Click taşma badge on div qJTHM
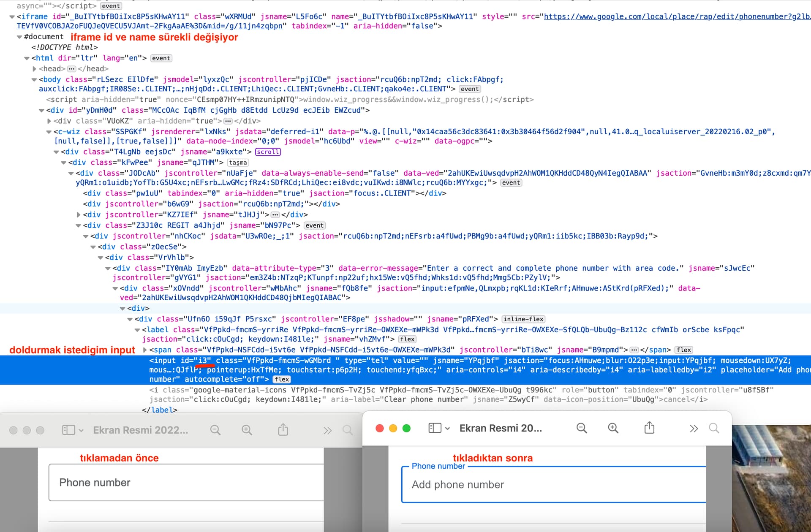The height and width of the screenshot is (532, 811). click(x=238, y=163)
